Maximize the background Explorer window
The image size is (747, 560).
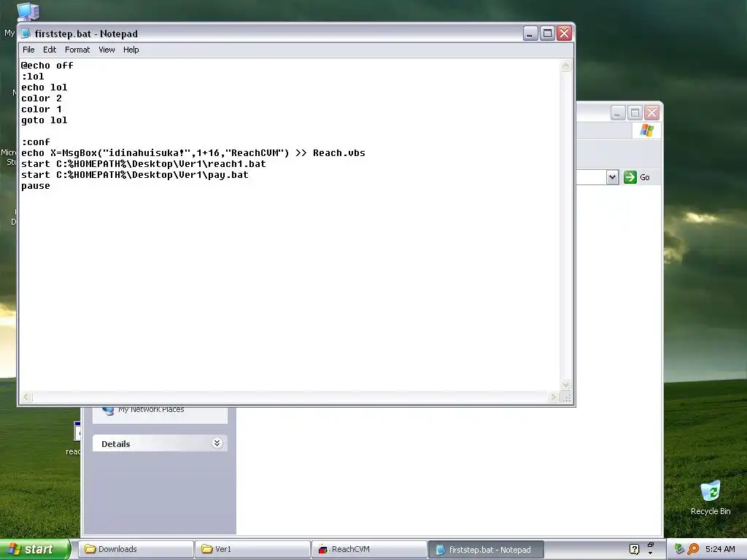tap(635, 113)
